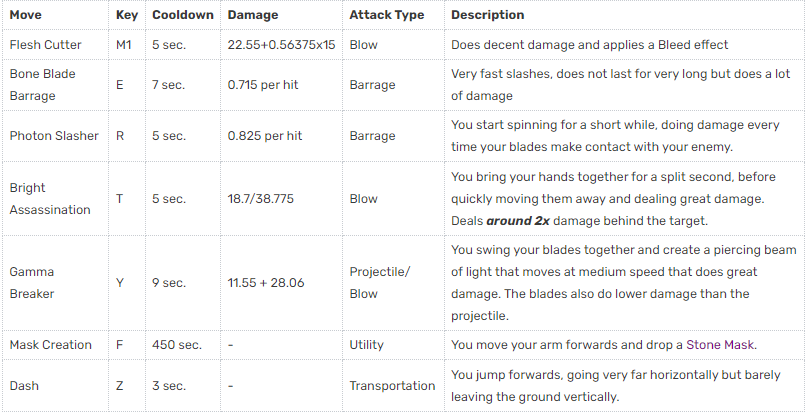811x415 pixels.
Task: Click the Transportation attack type cell
Action: pos(392,385)
